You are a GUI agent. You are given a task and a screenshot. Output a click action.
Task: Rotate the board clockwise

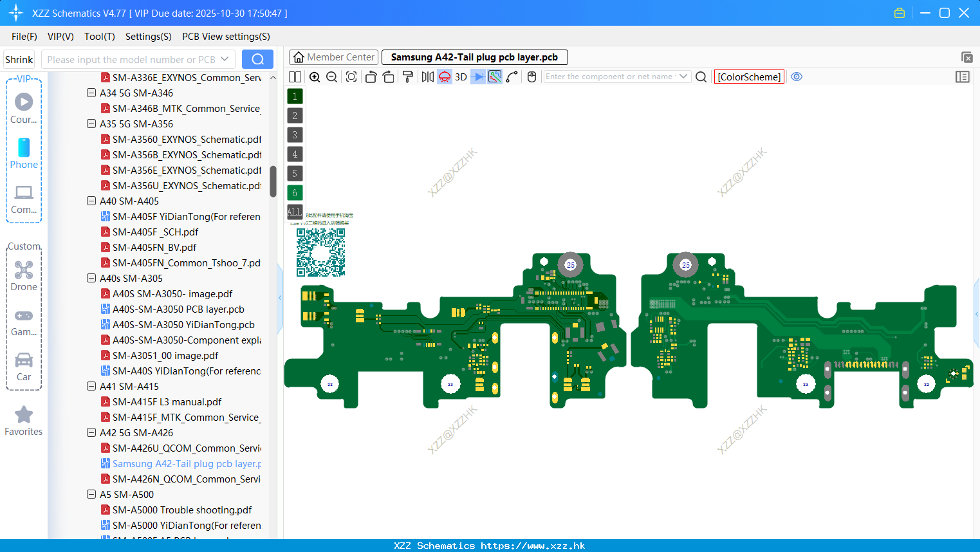pyautogui.click(x=389, y=77)
